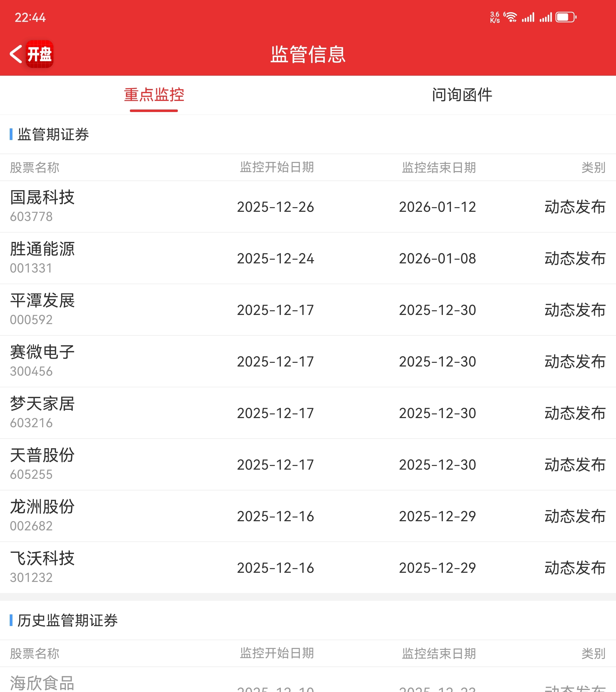The width and height of the screenshot is (616, 692).
Task: Open 海欣食品 in the history list
Action: point(42,683)
